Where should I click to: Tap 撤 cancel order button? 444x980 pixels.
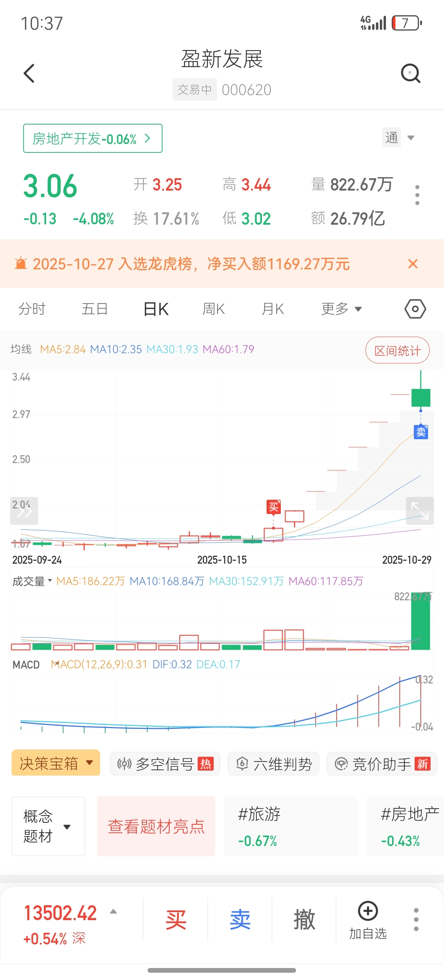[304, 919]
